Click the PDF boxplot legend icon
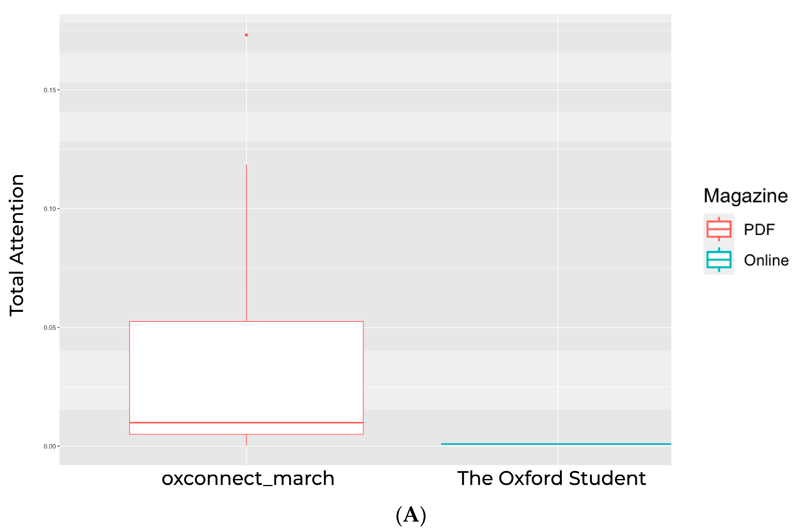This screenshot has height=532, width=798. click(x=719, y=229)
